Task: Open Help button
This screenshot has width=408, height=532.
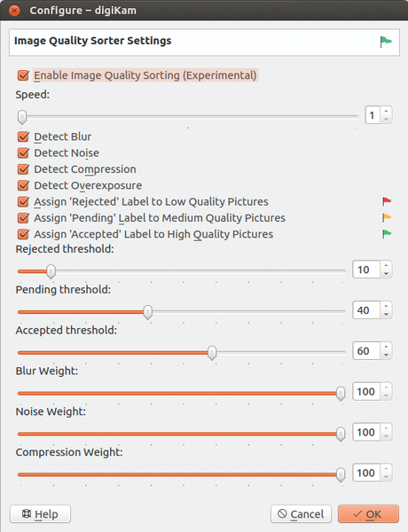Action: tap(41, 514)
